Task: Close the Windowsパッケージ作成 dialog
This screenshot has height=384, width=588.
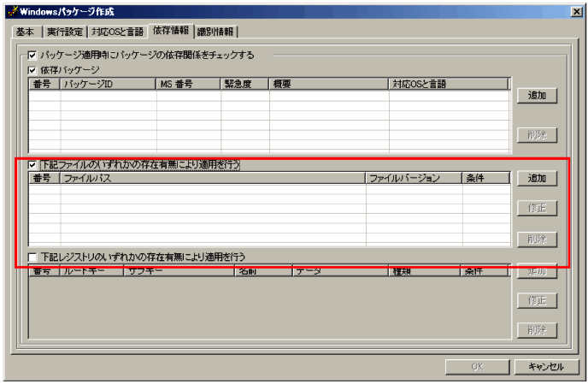Action: [576, 12]
